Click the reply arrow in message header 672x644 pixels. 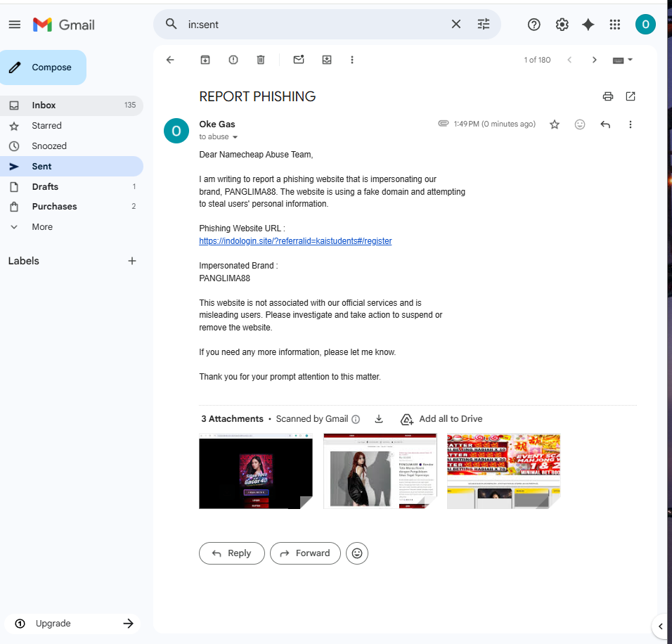click(x=605, y=124)
